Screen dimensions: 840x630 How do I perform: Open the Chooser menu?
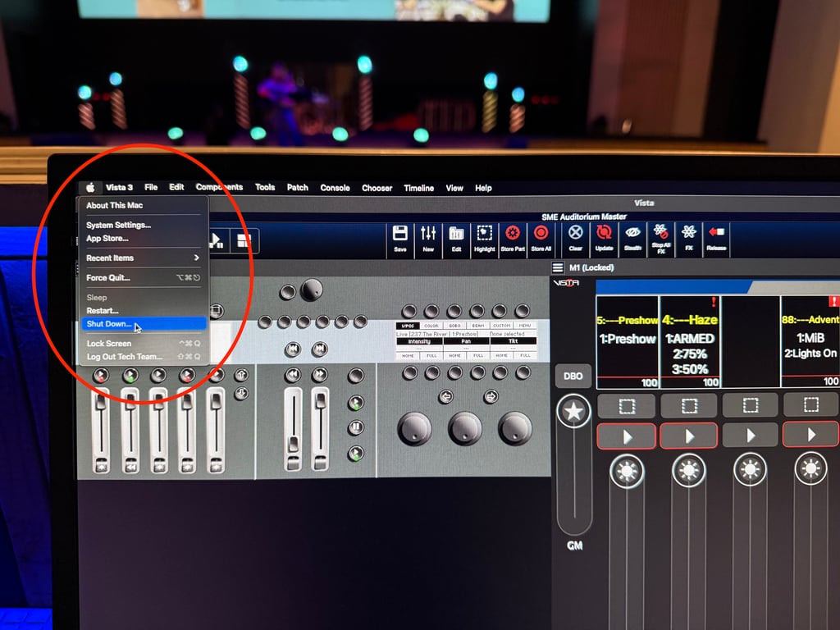click(x=377, y=188)
